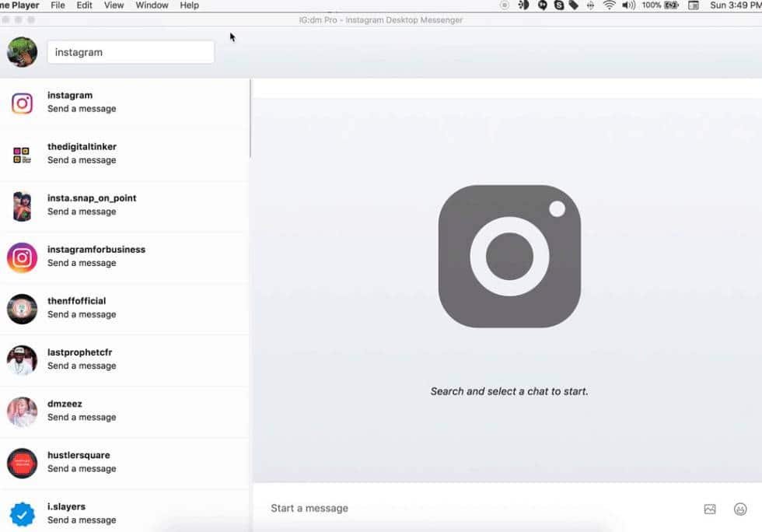Select 'insta.snap_on_point' username
This screenshot has width=762, height=532.
click(x=92, y=198)
